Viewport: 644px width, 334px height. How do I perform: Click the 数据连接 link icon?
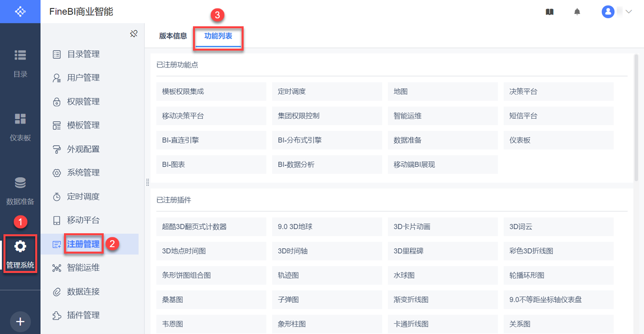57,292
